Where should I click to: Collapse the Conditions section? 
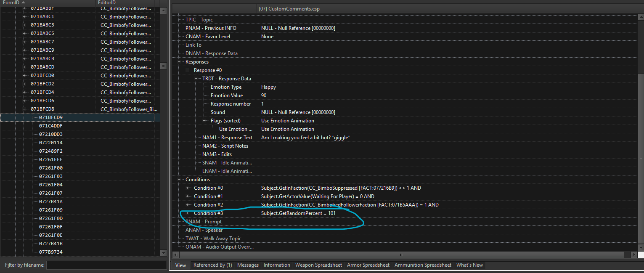point(179,180)
